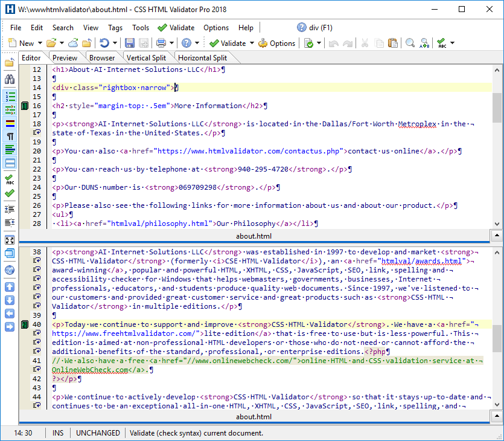Expand the New document dropdown arrow

click(40, 43)
